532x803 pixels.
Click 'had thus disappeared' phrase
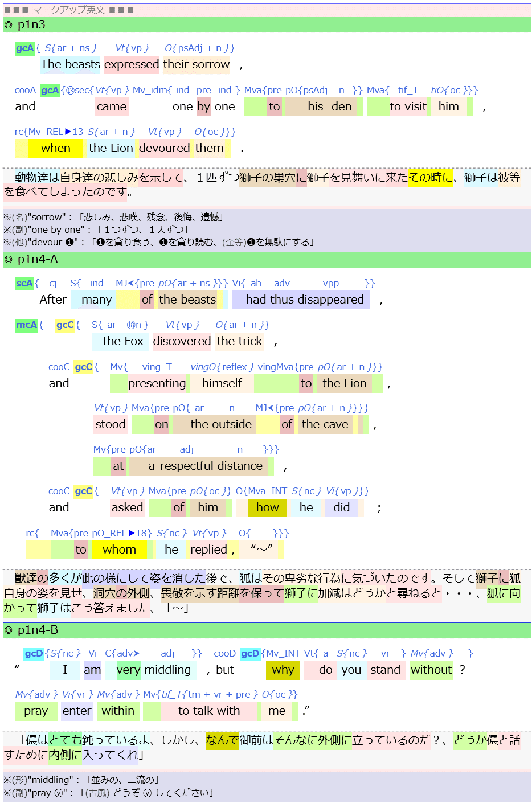305,300
